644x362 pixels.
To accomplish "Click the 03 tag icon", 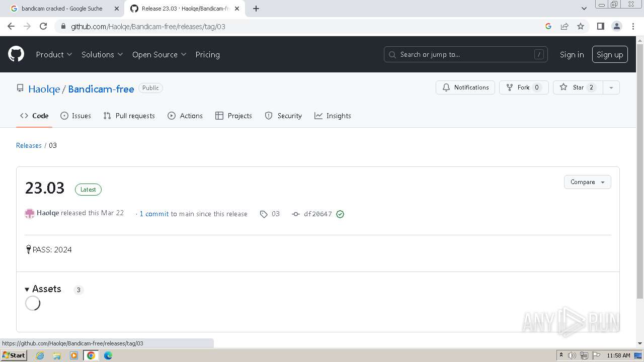I will [264, 214].
